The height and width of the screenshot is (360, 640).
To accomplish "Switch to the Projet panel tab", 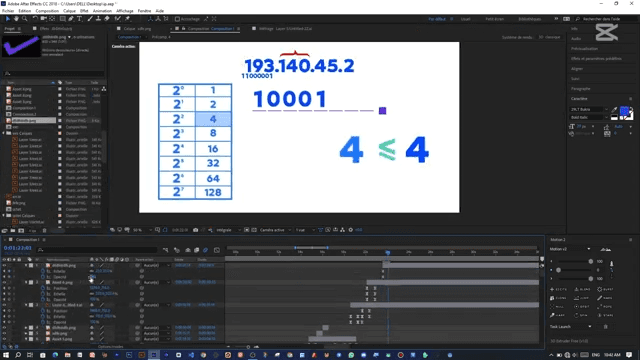I will [x=9, y=29].
